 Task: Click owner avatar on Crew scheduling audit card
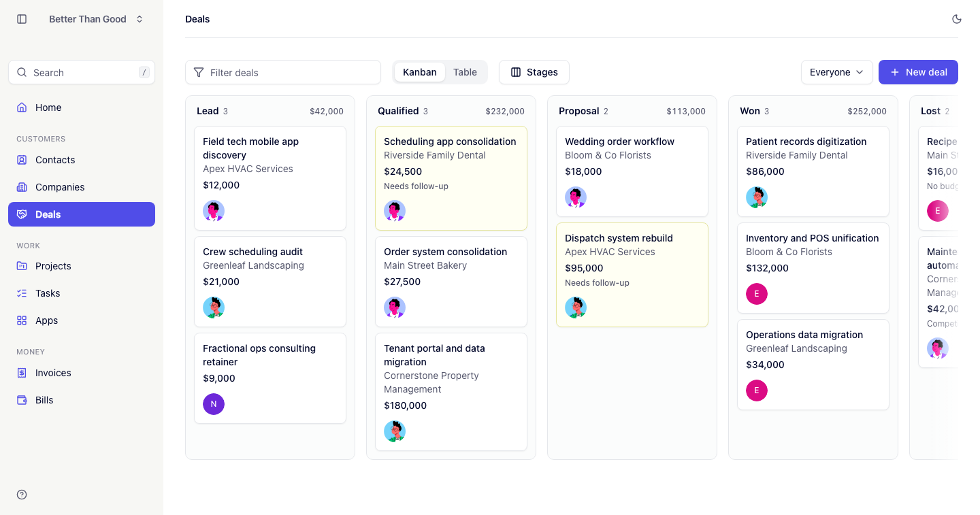[x=214, y=308]
